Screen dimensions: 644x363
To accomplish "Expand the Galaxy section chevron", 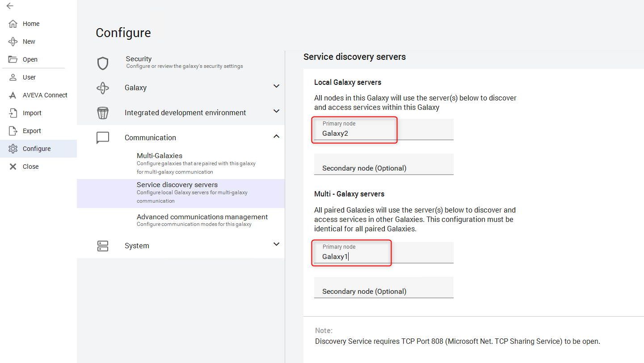I will pos(276,86).
